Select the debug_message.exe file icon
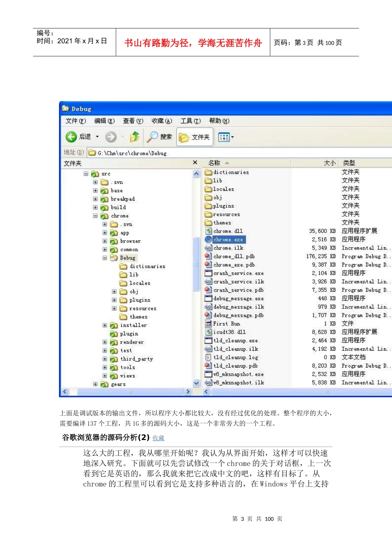 click(208, 299)
